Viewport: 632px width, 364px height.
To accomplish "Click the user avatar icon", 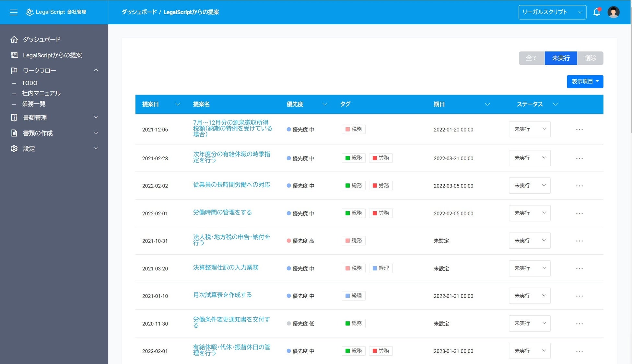I will coord(613,12).
